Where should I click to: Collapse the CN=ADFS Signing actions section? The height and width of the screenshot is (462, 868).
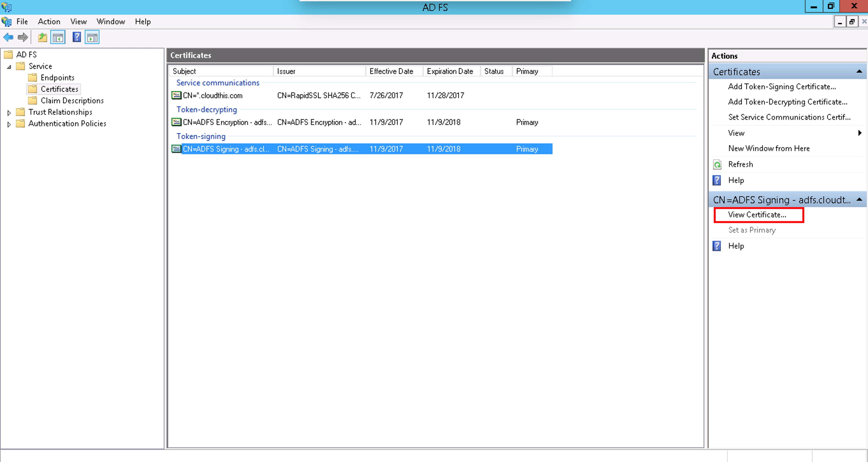coord(859,200)
